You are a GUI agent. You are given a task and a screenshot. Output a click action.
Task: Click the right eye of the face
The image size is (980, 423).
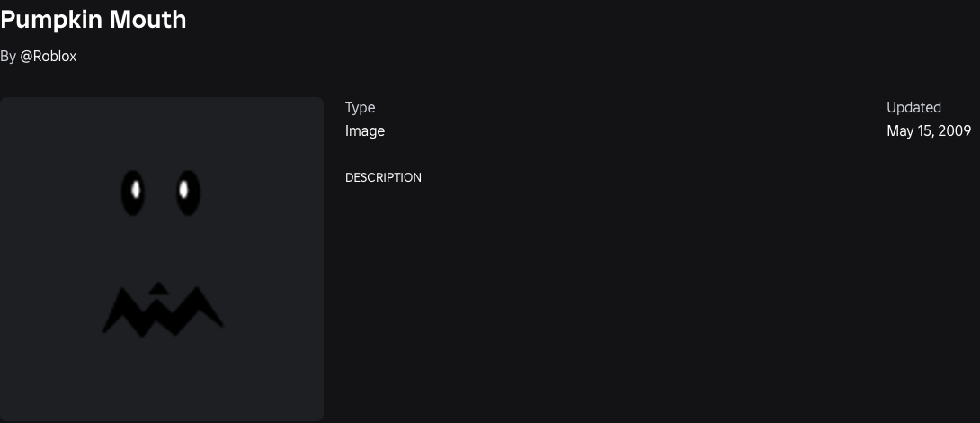pos(188,193)
